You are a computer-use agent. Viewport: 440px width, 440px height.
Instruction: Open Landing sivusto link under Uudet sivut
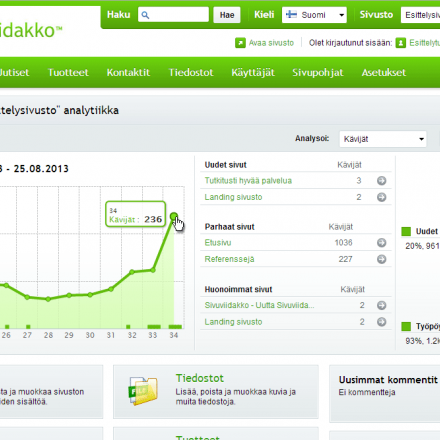point(233,197)
